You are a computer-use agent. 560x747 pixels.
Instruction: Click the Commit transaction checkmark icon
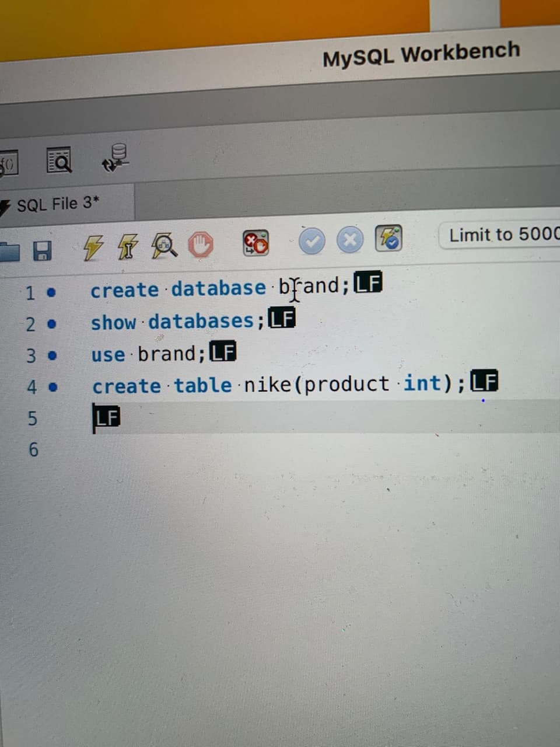(312, 242)
